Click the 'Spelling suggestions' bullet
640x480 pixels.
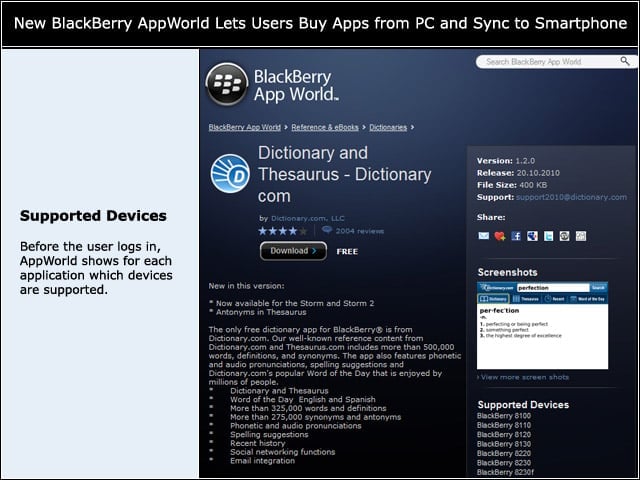[x=269, y=435]
